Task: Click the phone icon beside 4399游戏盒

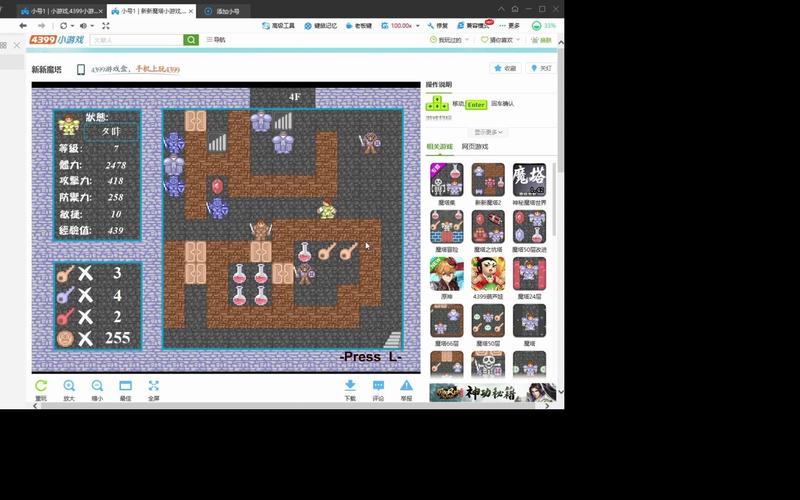Action: [81, 69]
